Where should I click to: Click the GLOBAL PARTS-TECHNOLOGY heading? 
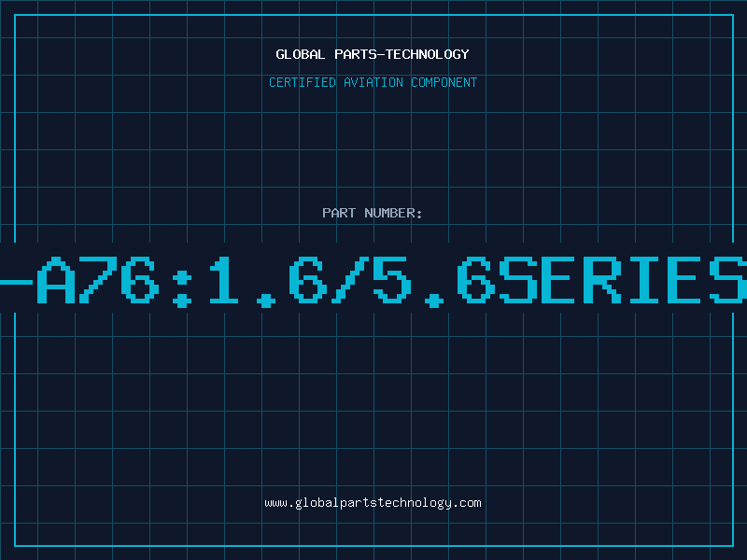coord(373,54)
